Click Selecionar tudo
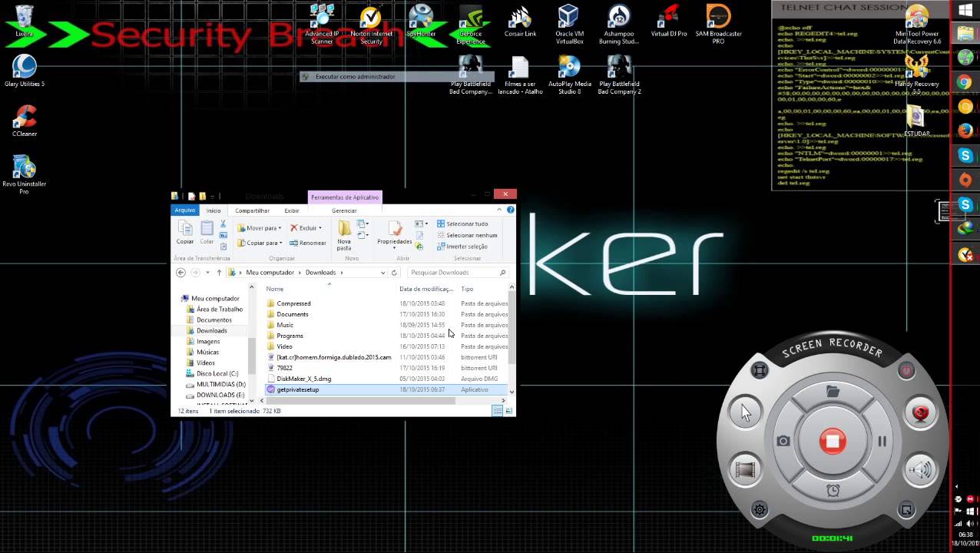The height and width of the screenshot is (553, 980). 463,224
